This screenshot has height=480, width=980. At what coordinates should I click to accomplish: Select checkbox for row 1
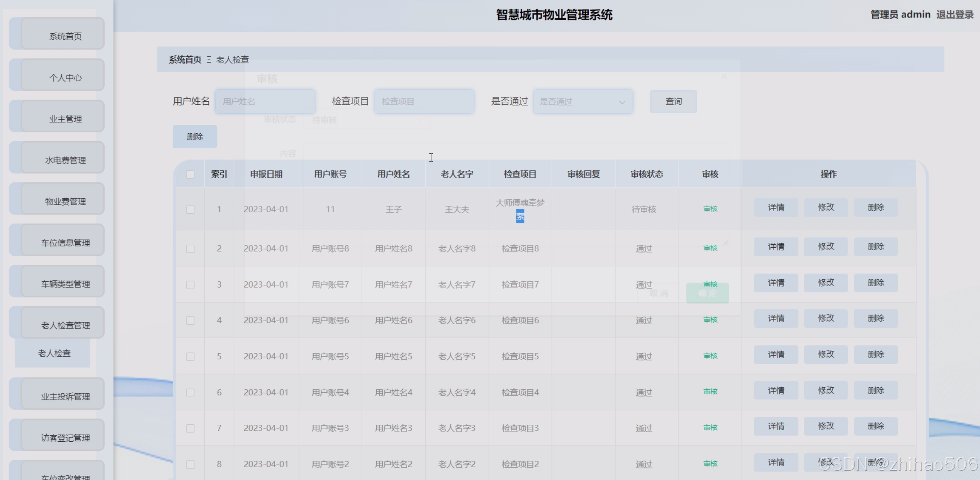[x=190, y=209]
